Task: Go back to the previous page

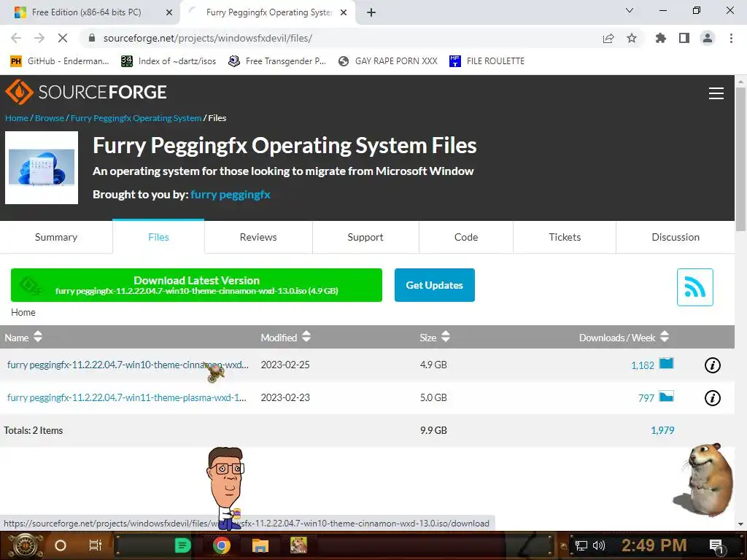Action: click(x=16, y=38)
